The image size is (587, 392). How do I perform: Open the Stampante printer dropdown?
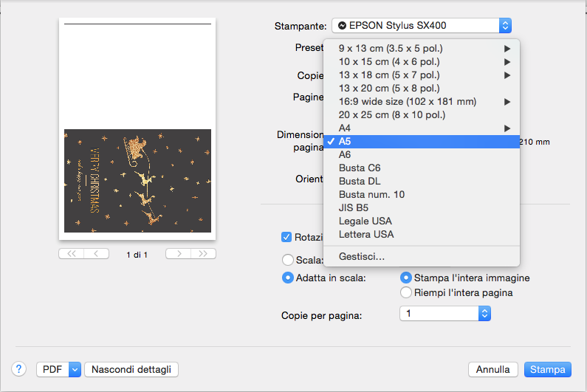[x=422, y=25]
